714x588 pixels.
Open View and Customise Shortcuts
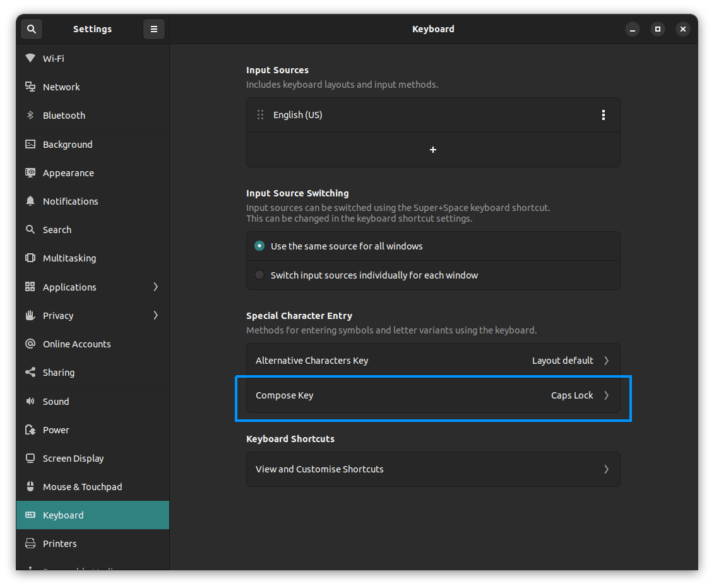pos(433,469)
